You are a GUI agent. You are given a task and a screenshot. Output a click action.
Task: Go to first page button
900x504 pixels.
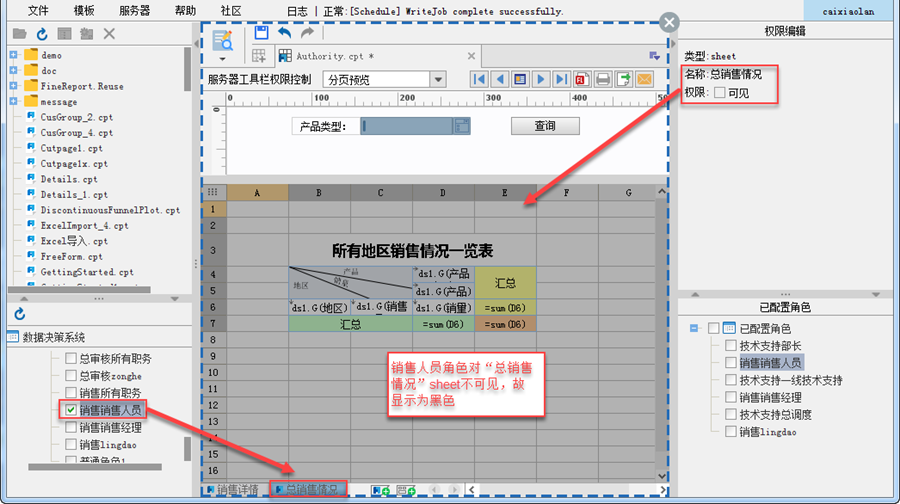tap(479, 79)
